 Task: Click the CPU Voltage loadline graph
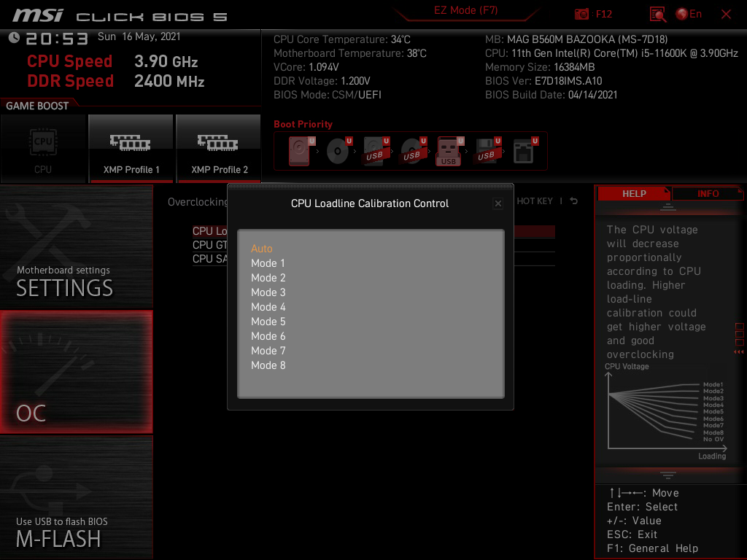tap(666, 413)
